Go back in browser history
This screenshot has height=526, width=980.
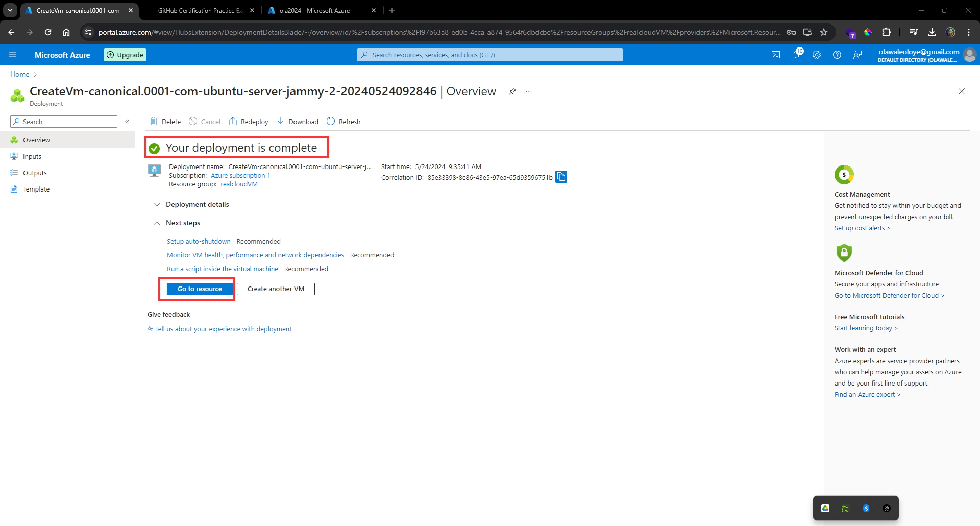(11, 32)
